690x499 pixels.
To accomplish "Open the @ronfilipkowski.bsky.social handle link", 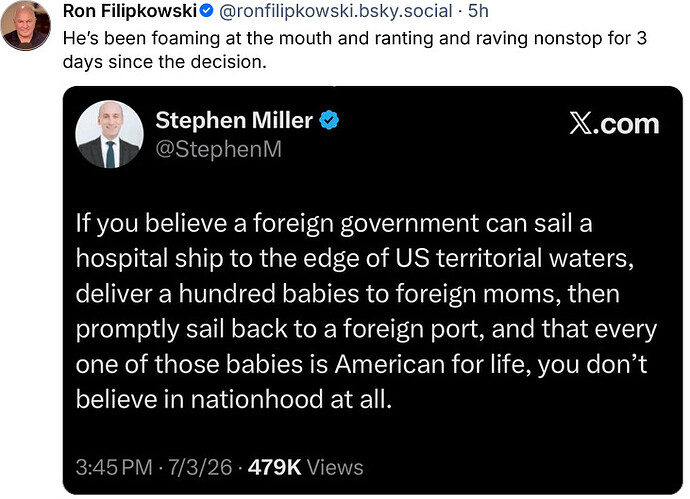I will point(335,11).
